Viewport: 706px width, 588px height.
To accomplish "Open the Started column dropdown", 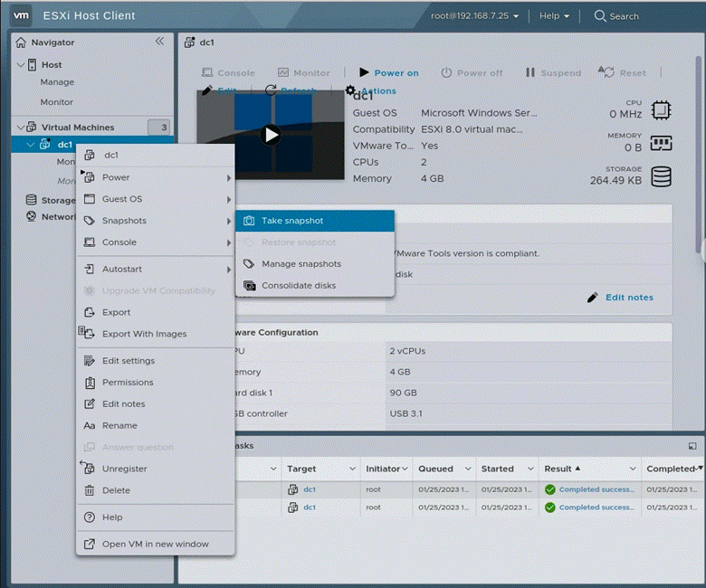I will click(530, 469).
